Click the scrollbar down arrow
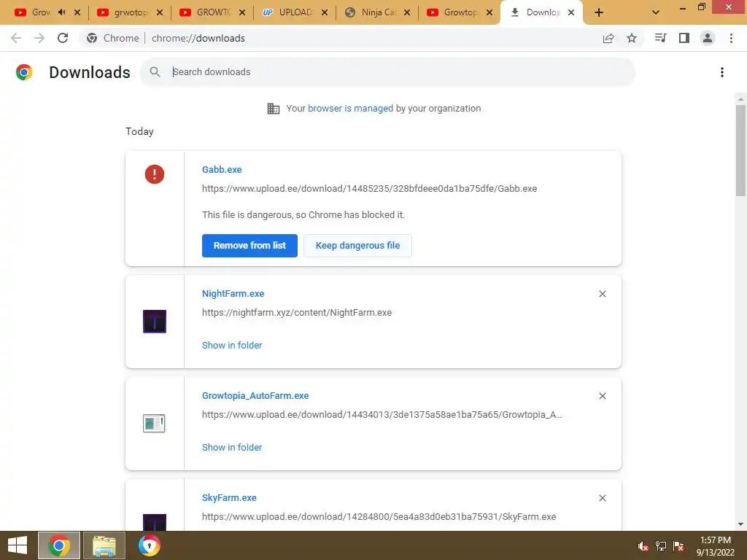Viewport: 747px width, 560px height. [740, 524]
